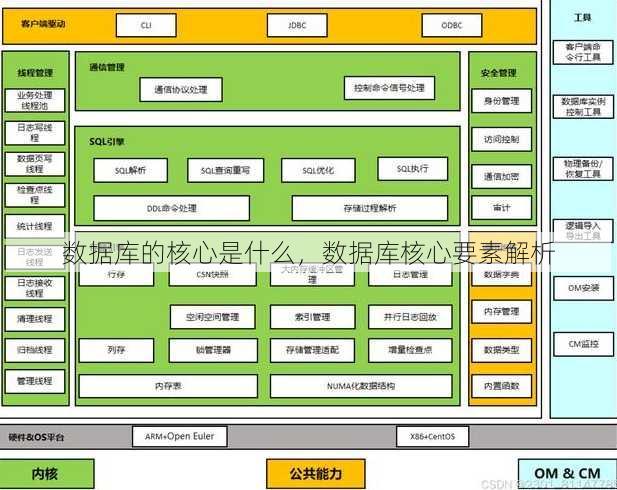Click the orange 公共能力 legend block

tap(316, 473)
